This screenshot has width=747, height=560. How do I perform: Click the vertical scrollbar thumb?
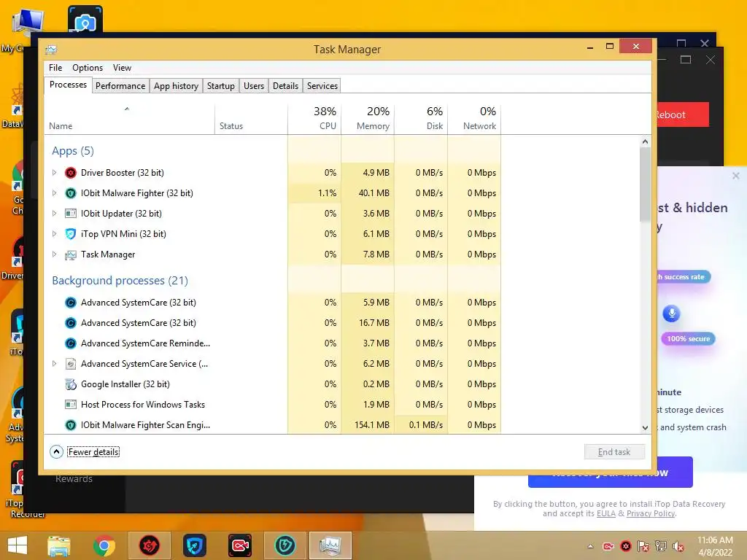(x=645, y=184)
